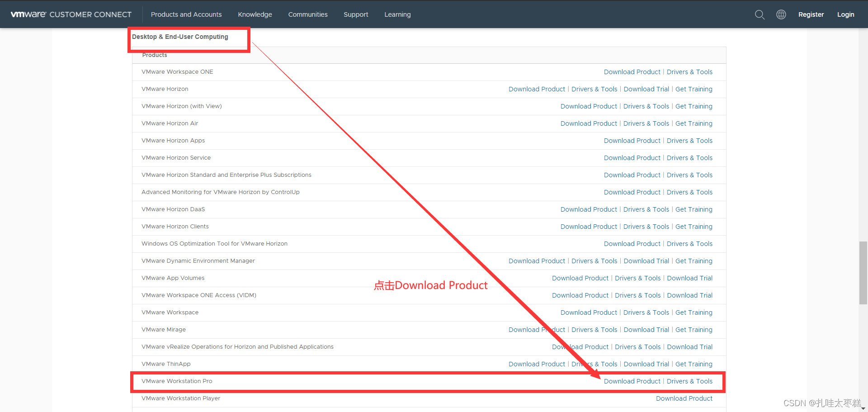Download Trial for VMware Horizon row
The width and height of the screenshot is (868, 412).
(x=646, y=89)
